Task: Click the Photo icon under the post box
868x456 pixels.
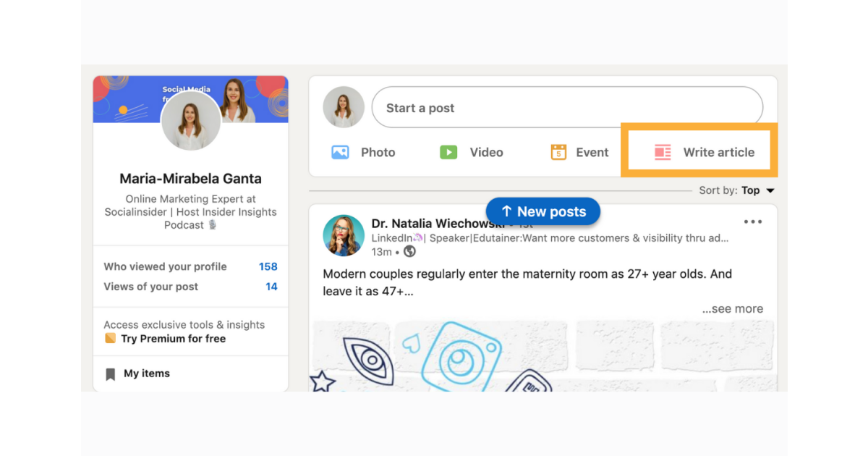Action: [340, 152]
